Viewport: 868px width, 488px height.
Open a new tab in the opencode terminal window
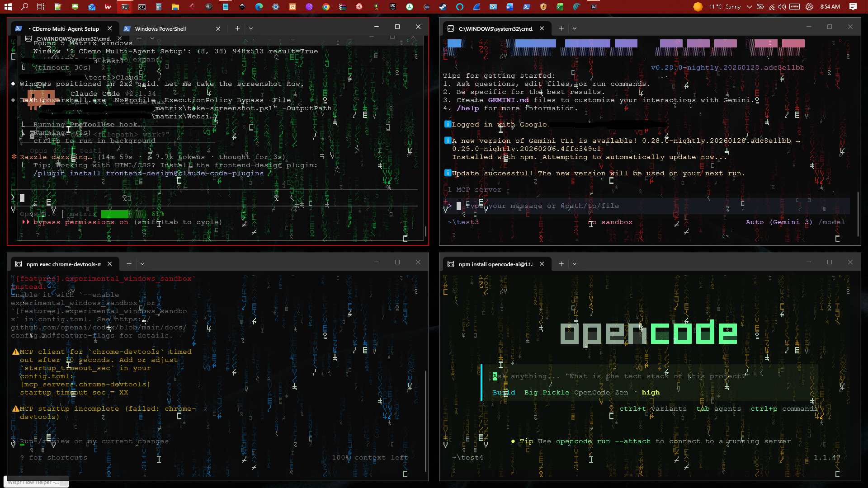coord(561,263)
